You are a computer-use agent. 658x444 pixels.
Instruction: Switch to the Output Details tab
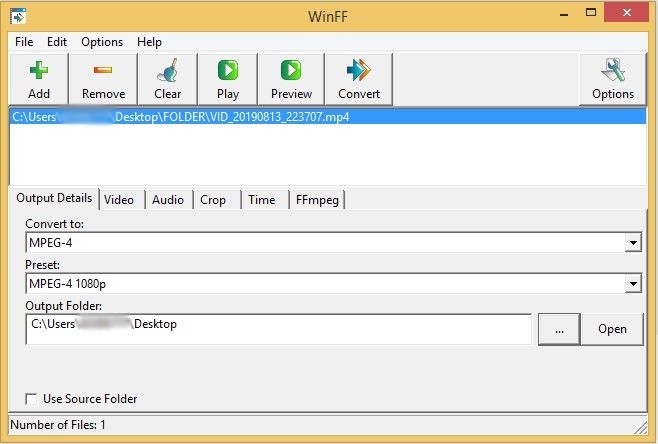click(54, 198)
